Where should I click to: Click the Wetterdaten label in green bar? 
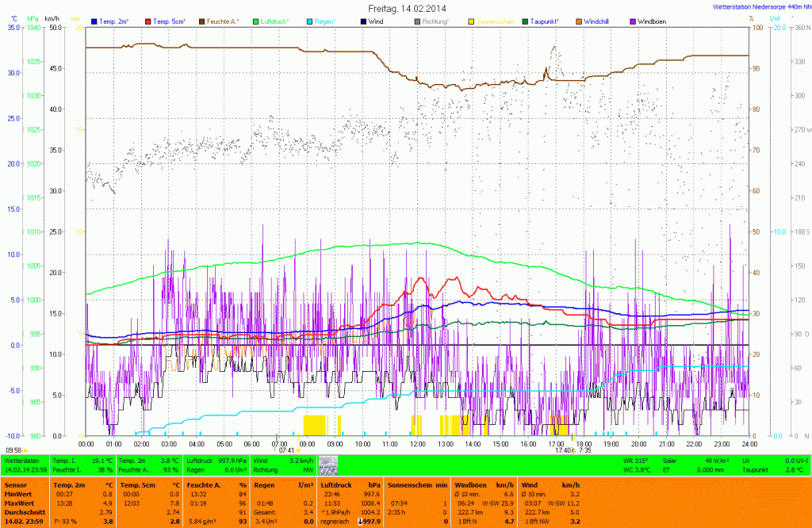click(x=21, y=460)
